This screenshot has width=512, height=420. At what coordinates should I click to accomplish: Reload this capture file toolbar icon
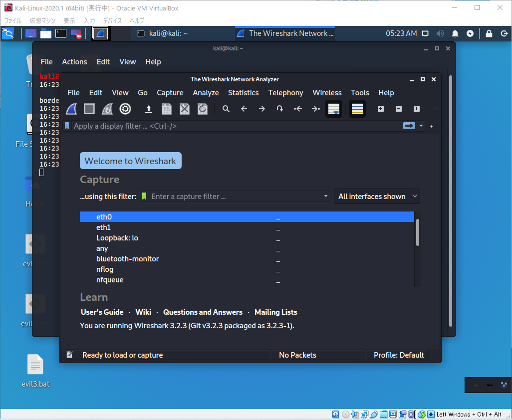click(203, 109)
